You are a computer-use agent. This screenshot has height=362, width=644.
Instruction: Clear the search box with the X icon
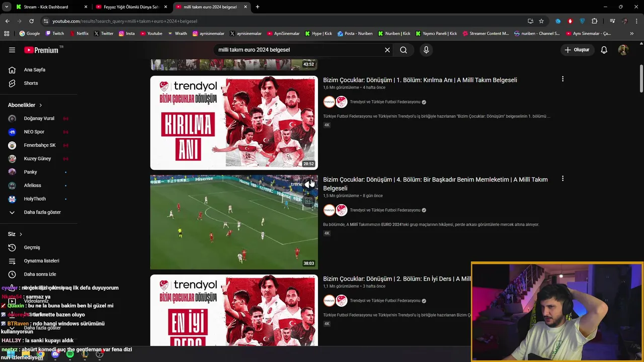point(387,50)
